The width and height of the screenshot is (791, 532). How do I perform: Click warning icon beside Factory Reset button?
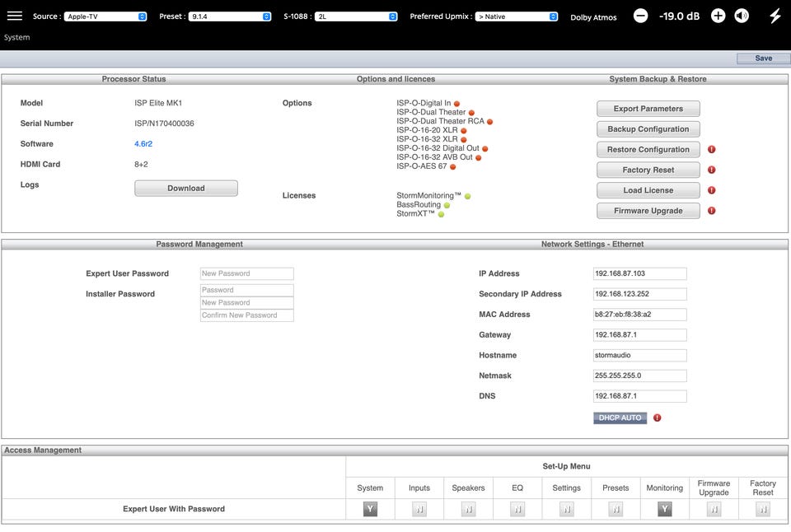712,170
